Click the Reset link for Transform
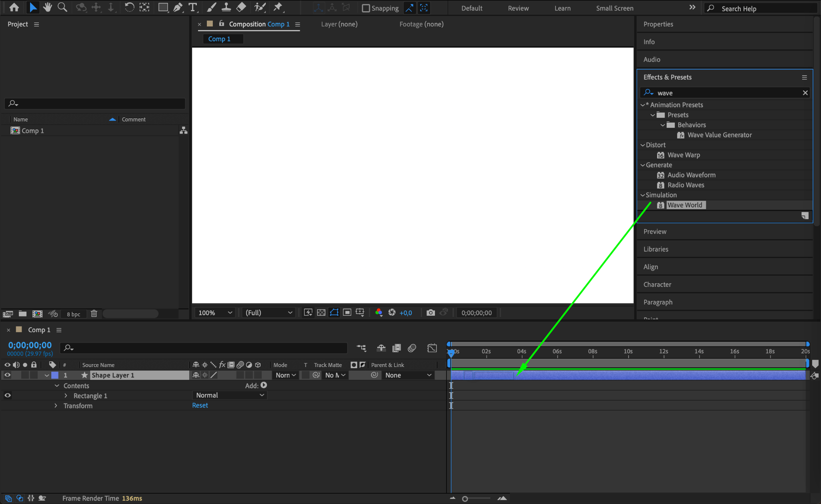Viewport: 821px width, 504px height. pyautogui.click(x=200, y=405)
